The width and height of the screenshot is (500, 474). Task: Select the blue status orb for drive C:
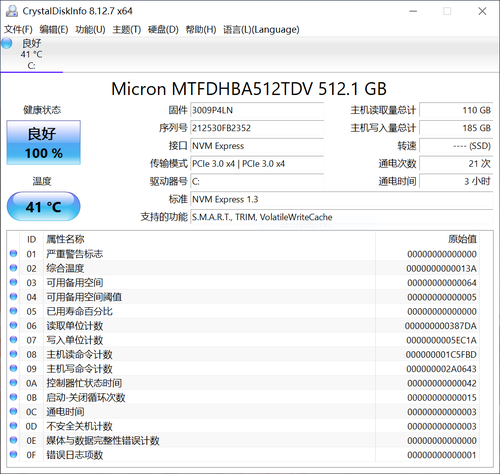pyautogui.click(x=7, y=43)
